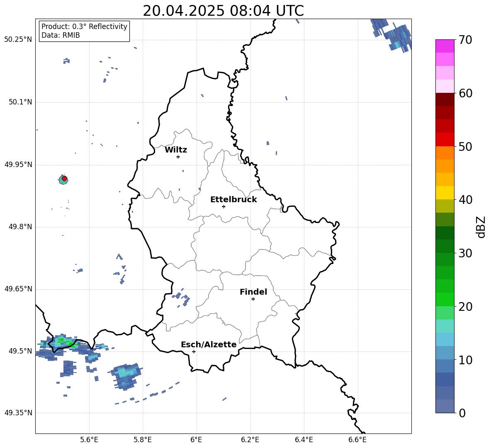The width and height of the screenshot is (491, 448).
Task: Click the colorbar tick label 10
Action: [x=465, y=360]
